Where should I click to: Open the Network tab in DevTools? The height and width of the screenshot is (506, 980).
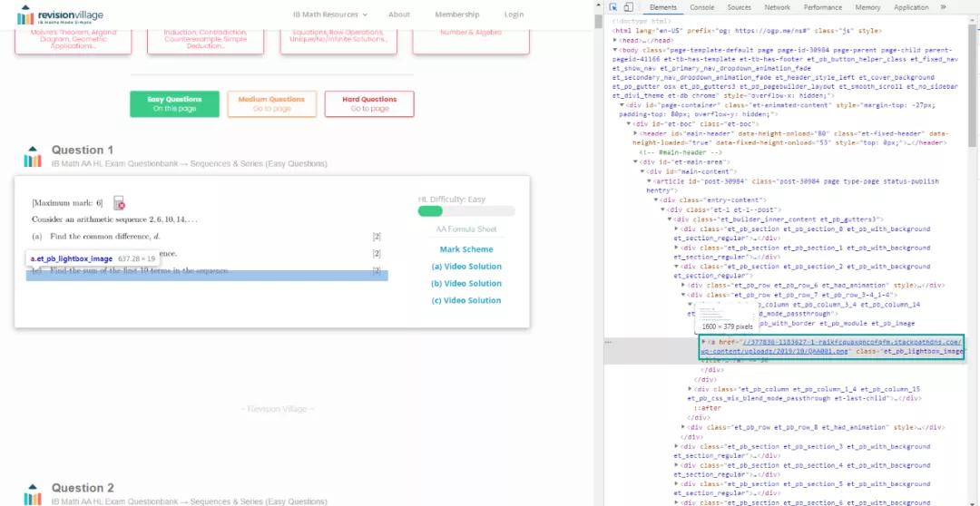pos(777,7)
